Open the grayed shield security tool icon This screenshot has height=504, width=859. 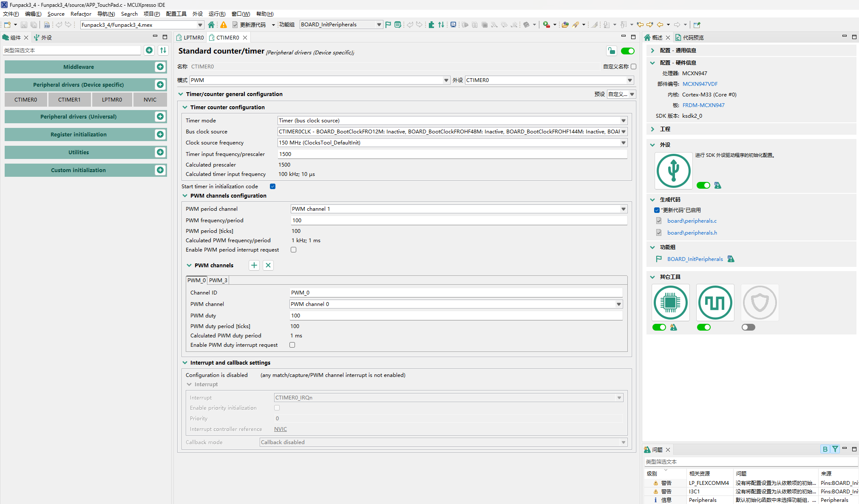(760, 303)
